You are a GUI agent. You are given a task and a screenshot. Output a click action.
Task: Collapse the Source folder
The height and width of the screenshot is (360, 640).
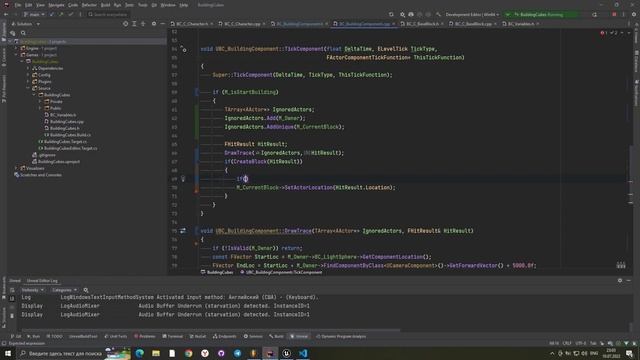pyautogui.click(x=28, y=88)
